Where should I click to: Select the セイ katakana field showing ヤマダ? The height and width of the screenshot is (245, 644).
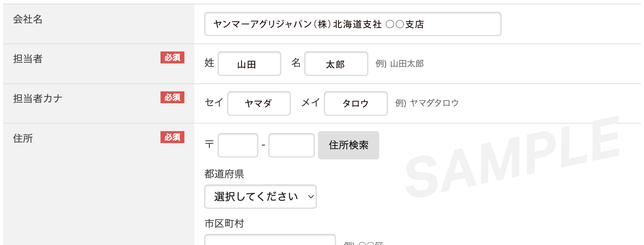tap(259, 103)
